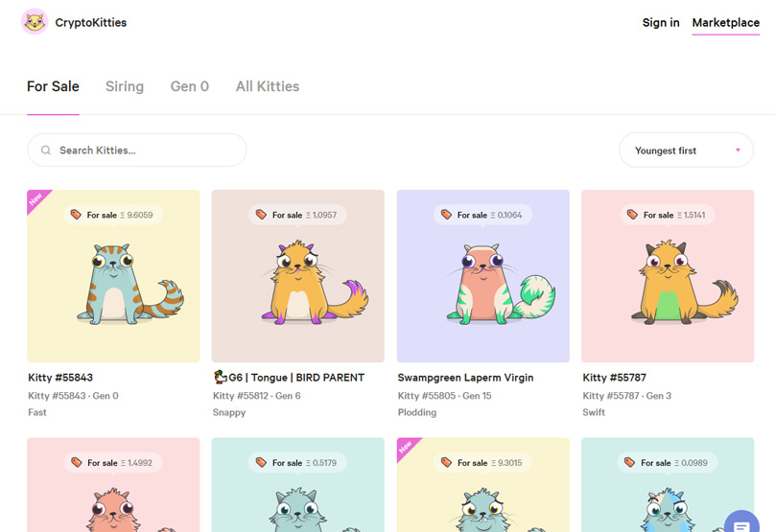Click the sale tag icon priced 1.0957
Screen dimensions: 775x532
pyautogui.click(x=261, y=215)
